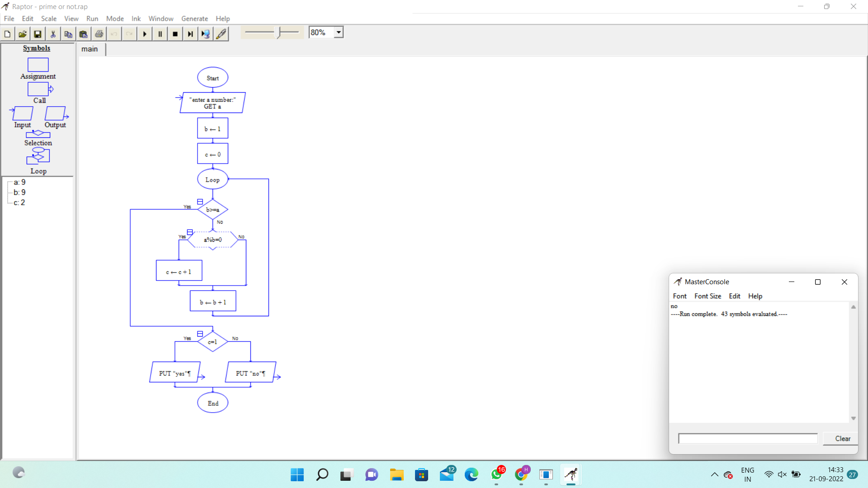The width and height of the screenshot is (868, 488).
Task: Click the Test against server icon
Action: (206, 34)
